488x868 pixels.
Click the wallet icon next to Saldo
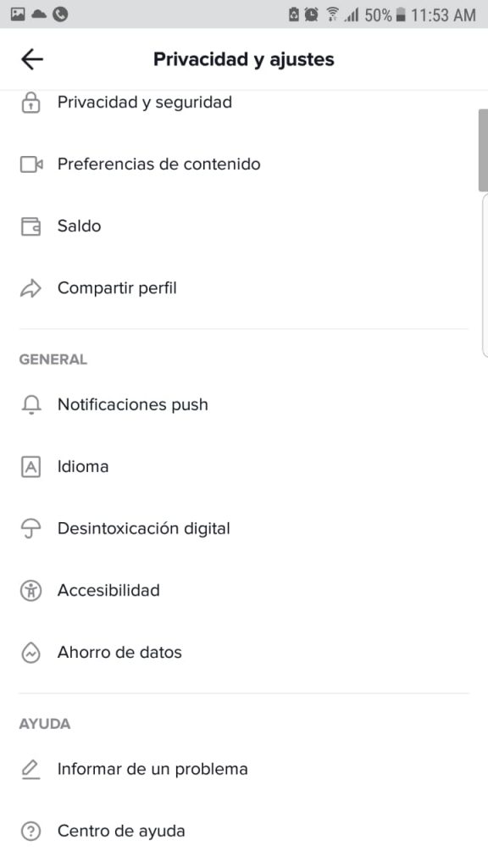[x=30, y=226]
